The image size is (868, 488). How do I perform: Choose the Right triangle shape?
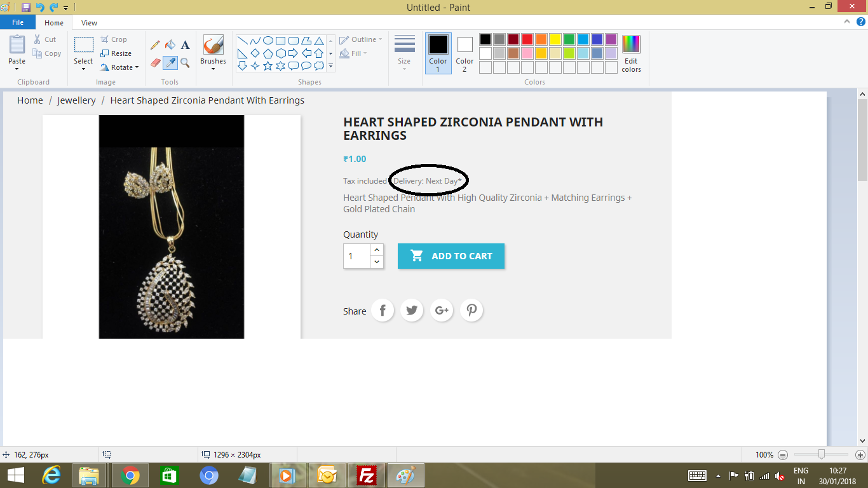[242, 53]
